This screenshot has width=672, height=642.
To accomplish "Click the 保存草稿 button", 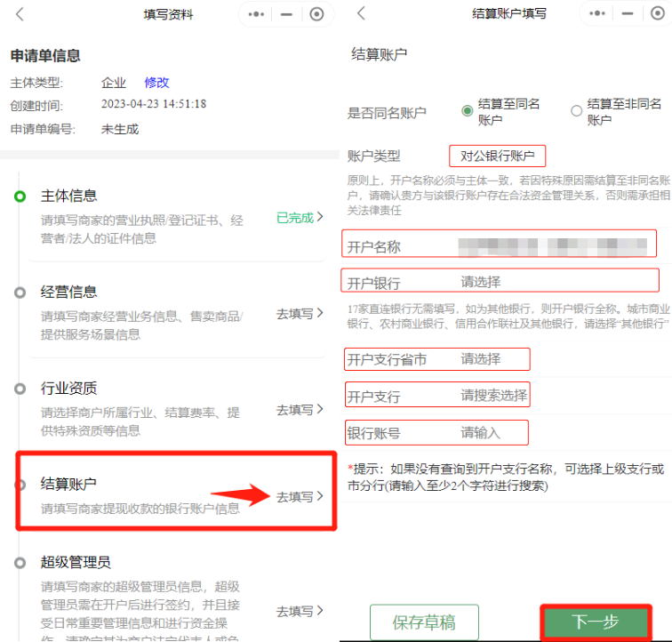I will (x=424, y=622).
